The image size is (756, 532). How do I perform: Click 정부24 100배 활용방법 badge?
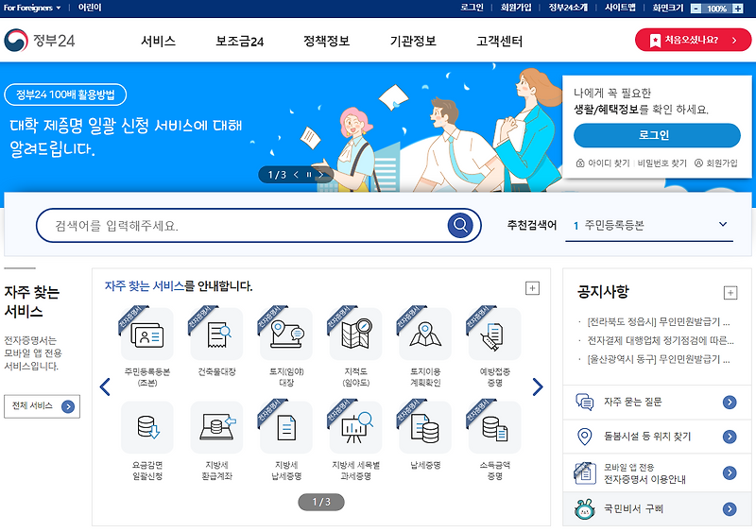pyautogui.click(x=65, y=94)
